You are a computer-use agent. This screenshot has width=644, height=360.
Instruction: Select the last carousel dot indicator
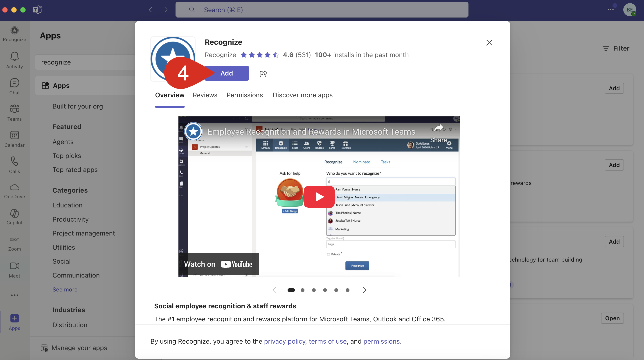pyautogui.click(x=347, y=290)
